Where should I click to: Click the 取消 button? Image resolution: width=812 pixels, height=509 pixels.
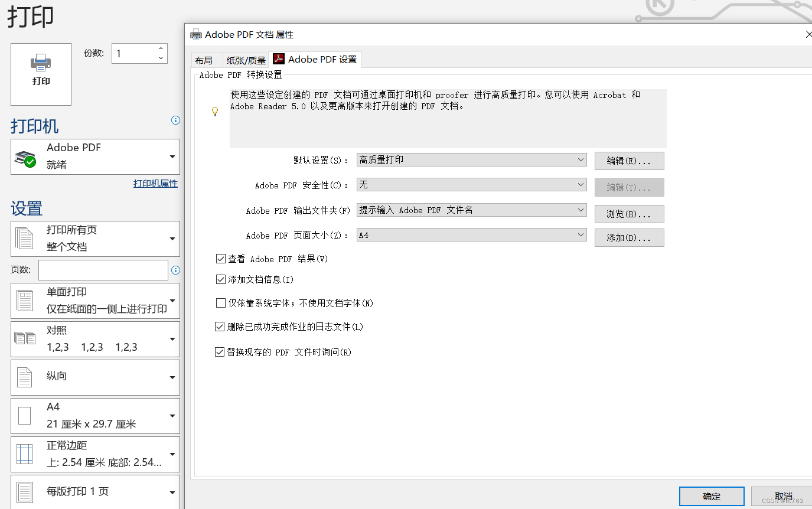coord(783,497)
